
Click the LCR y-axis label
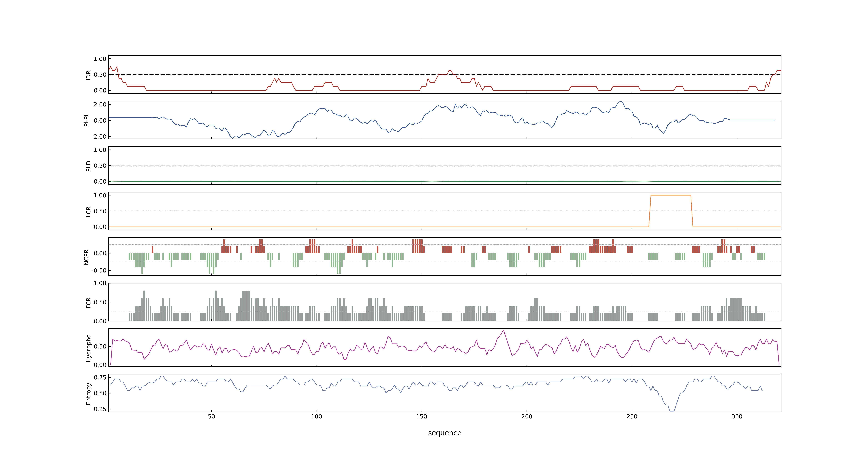click(x=88, y=211)
